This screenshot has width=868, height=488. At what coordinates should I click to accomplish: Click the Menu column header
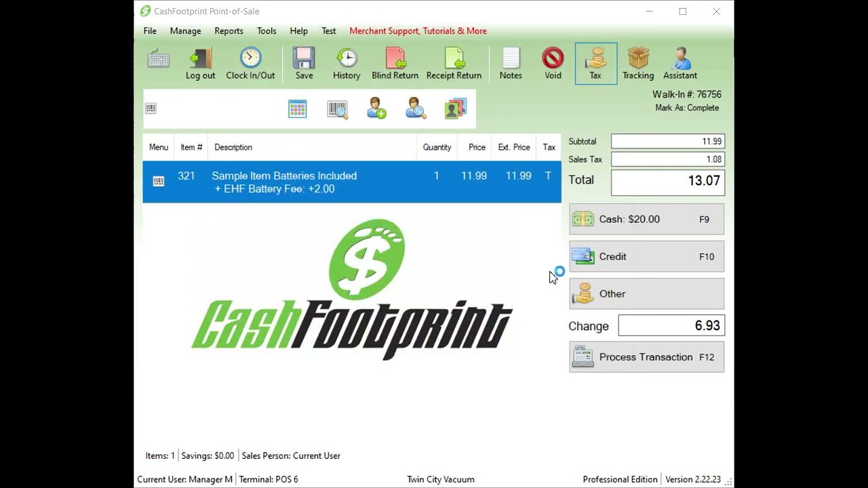coord(159,147)
